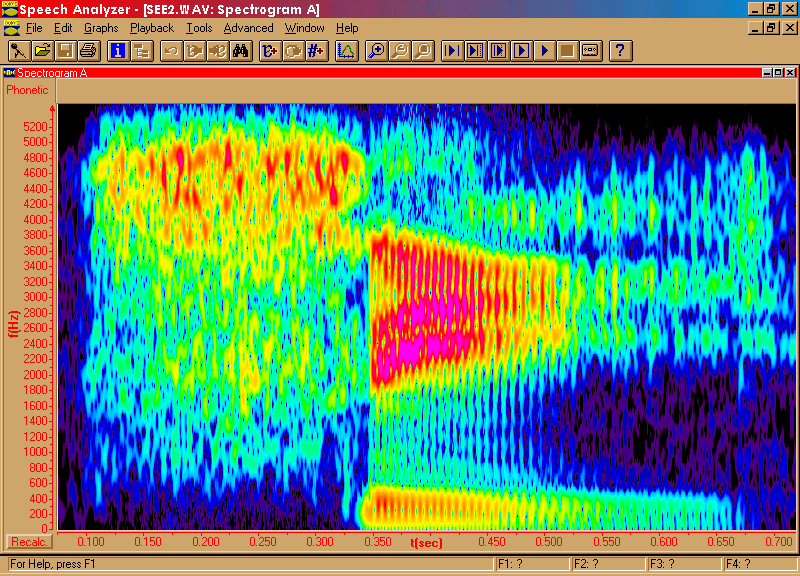800x576 pixels.
Task: Click the boxed play-to-dotted-line icon
Action: 475,51
